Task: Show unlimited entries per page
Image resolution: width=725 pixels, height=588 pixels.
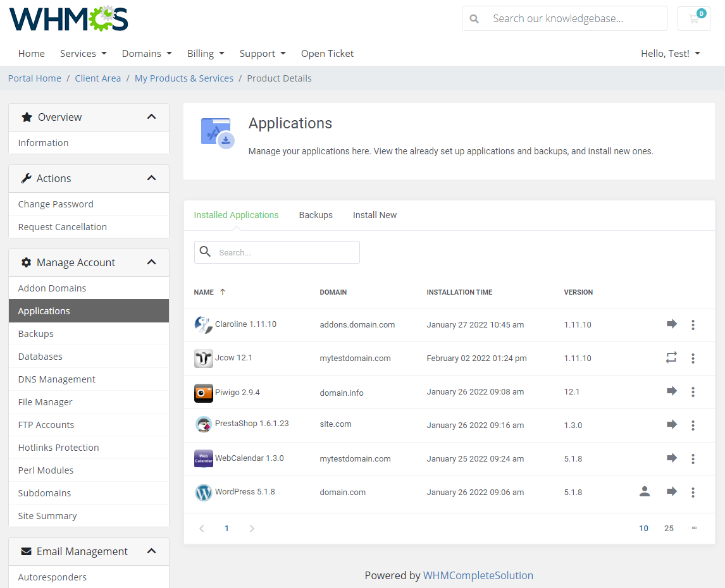Action: pyautogui.click(x=694, y=528)
